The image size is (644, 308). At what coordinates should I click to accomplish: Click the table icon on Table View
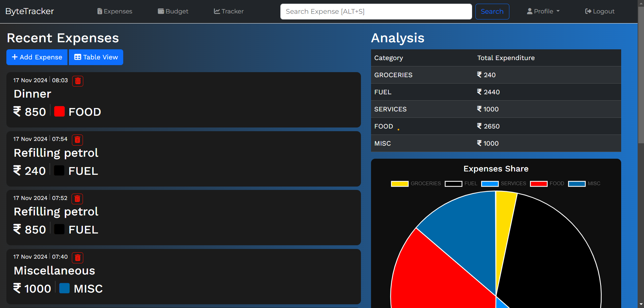point(78,57)
